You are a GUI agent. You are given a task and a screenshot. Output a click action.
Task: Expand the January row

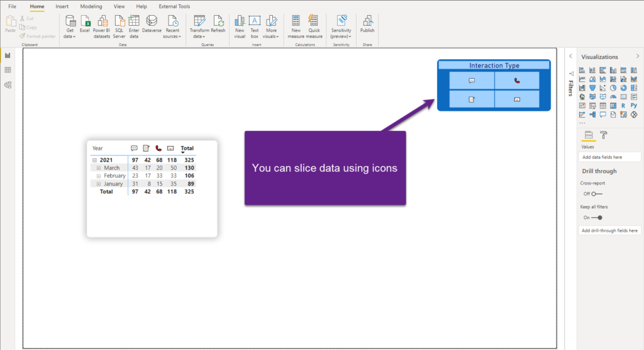pos(99,184)
